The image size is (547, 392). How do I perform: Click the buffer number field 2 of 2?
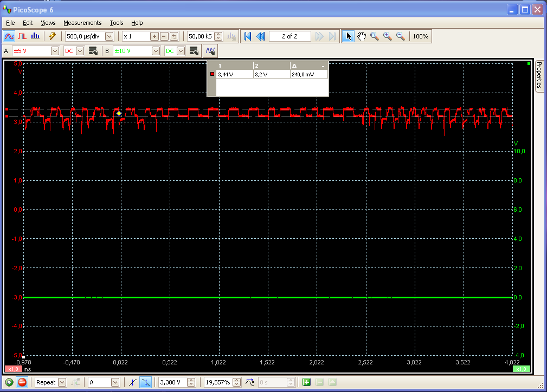(289, 36)
